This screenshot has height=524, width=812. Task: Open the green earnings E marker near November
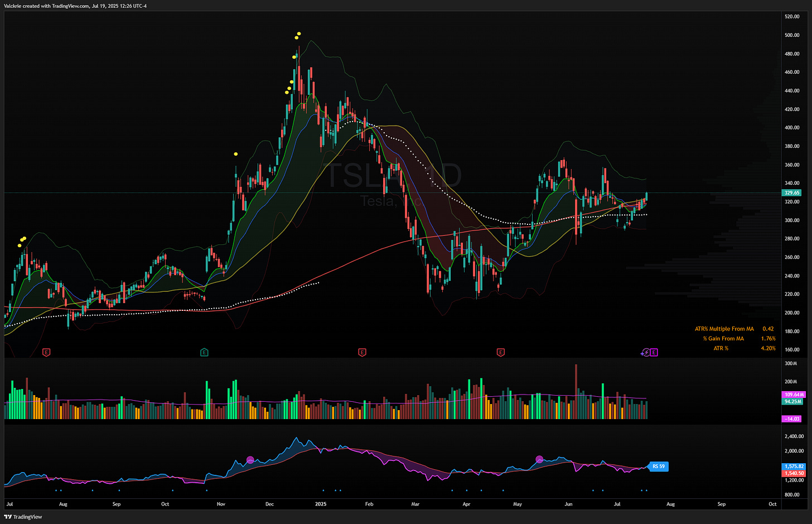coord(204,352)
